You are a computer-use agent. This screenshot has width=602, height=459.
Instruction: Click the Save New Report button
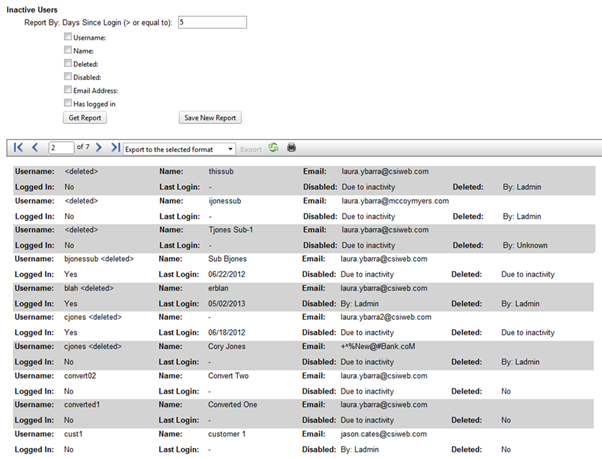pyautogui.click(x=209, y=118)
